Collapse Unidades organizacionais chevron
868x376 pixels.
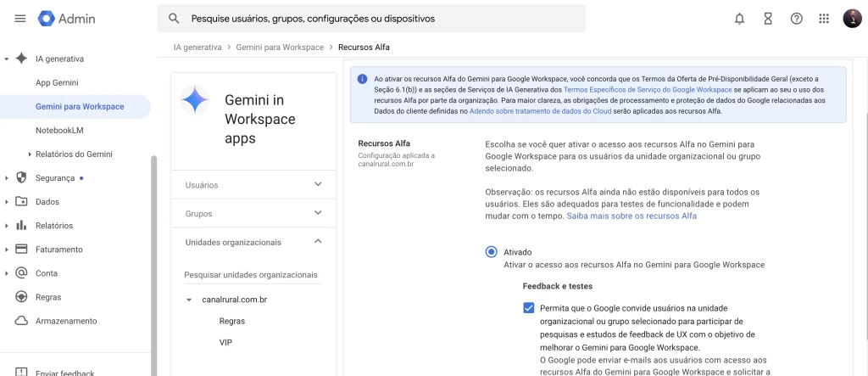click(x=318, y=241)
